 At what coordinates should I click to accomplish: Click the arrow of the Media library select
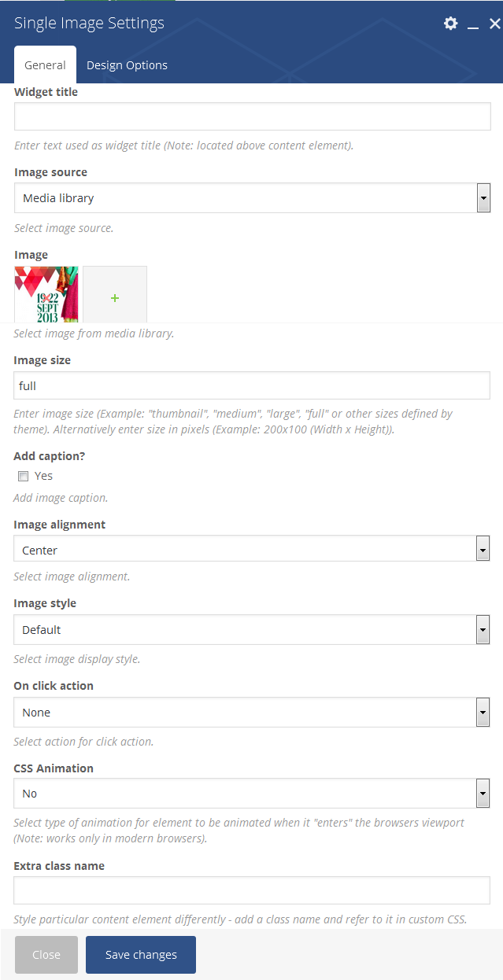pyautogui.click(x=483, y=198)
